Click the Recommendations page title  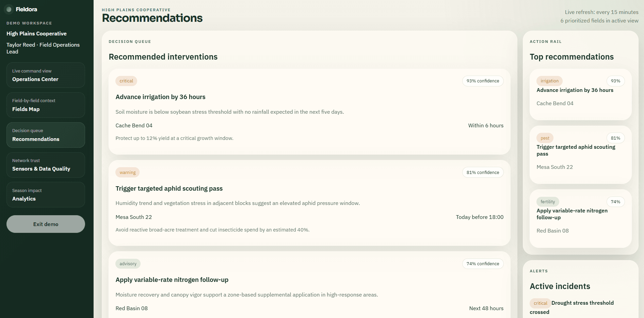pos(152,18)
